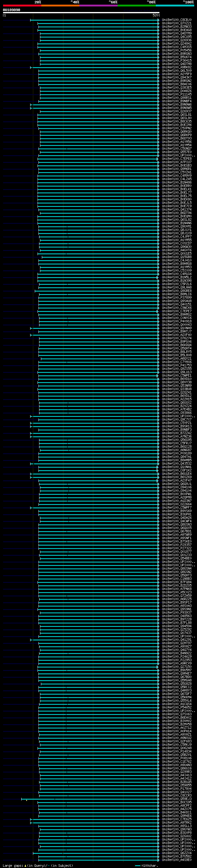The width and height of the screenshot is (197, 868).
Task: Select hit label UniRef100_A2XF47
Action: tap(177, 481)
